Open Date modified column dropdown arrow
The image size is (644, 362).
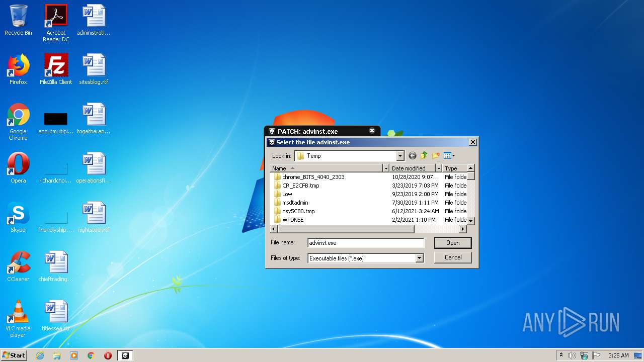pyautogui.click(x=439, y=168)
